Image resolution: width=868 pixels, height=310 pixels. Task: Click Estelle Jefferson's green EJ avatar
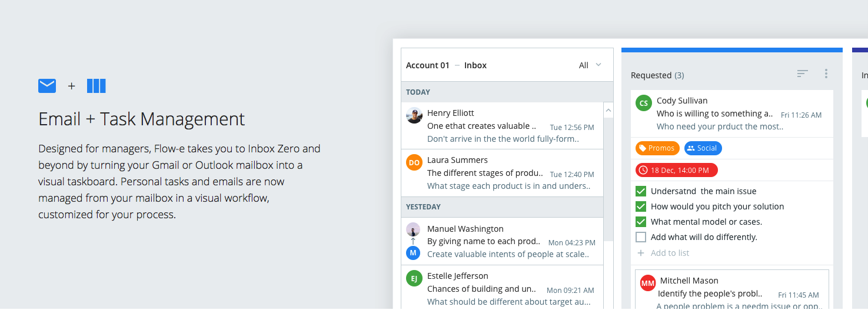pyautogui.click(x=414, y=278)
